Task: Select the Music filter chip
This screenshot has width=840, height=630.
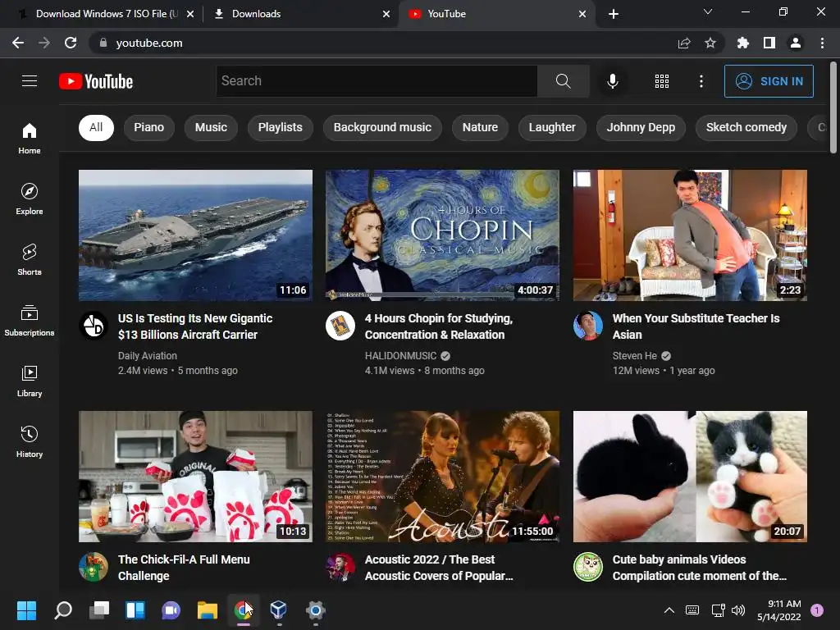Action: [211, 127]
